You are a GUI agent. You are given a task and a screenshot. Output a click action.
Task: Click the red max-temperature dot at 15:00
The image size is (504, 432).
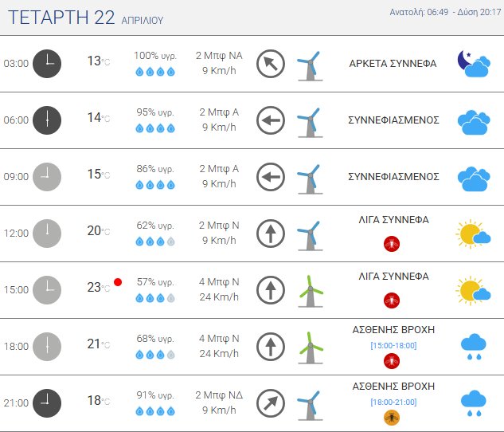pos(118,282)
